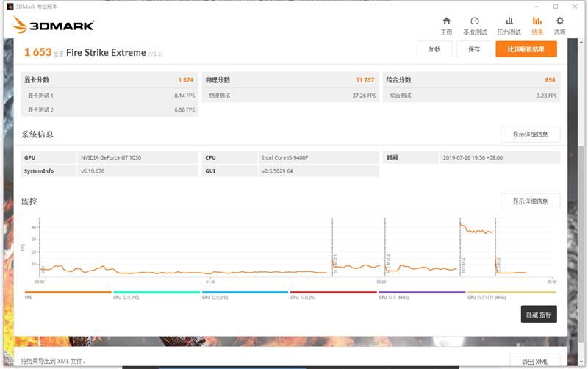Click the 监控 section heading

29,201
